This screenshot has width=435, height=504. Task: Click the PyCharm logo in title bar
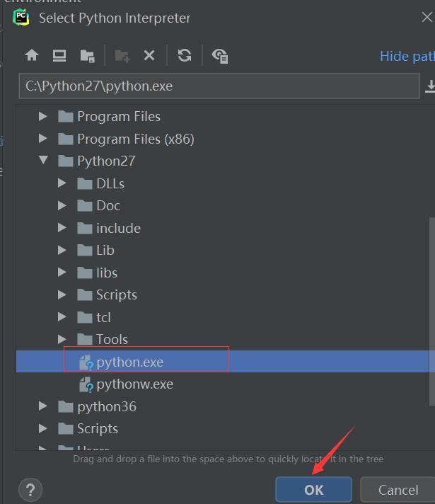tap(21, 18)
